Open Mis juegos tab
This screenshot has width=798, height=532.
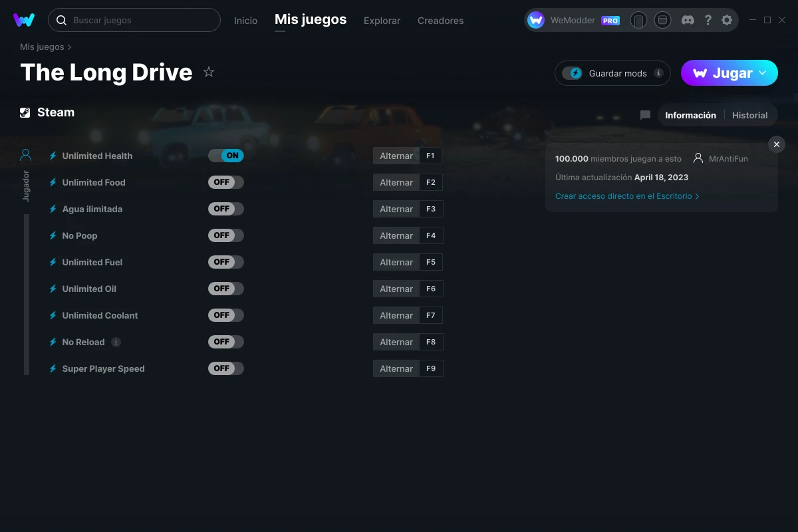click(x=311, y=20)
